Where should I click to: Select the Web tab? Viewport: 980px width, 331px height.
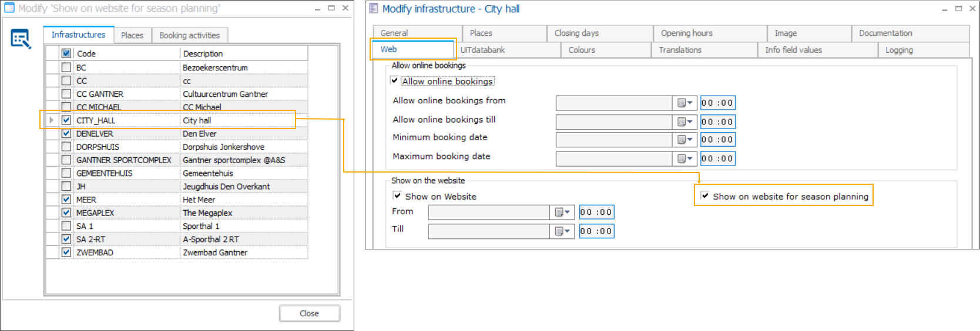pyautogui.click(x=413, y=49)
